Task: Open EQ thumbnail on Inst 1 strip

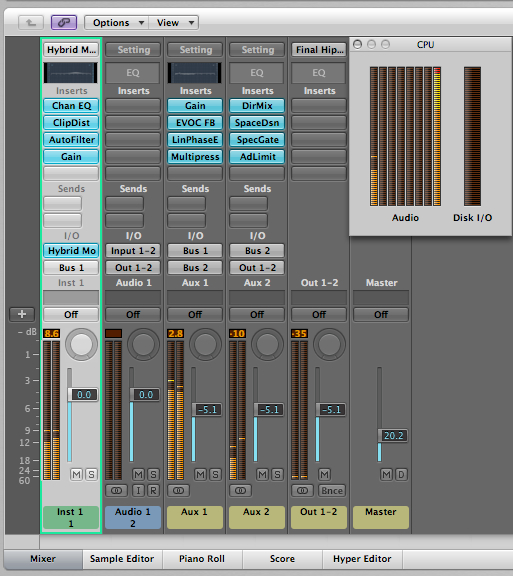Action: coord(71,72)
